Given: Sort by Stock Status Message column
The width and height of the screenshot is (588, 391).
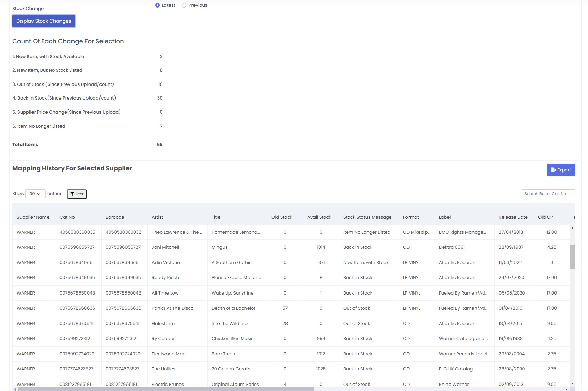Looking at the screenshot, I should (367, 217).
